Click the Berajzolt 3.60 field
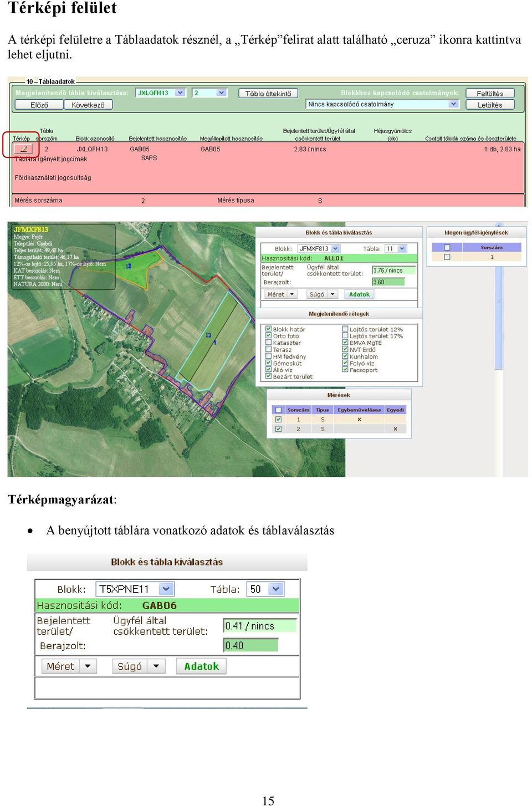532x806 pixels. (x=388, y=282)
